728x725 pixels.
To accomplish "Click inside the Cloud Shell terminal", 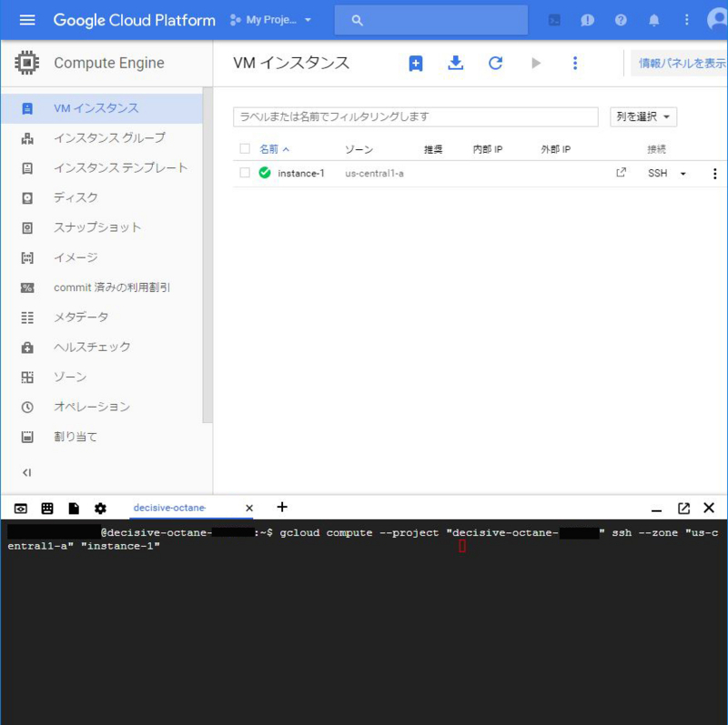I will pyautogui.click(x=364, y=622).
